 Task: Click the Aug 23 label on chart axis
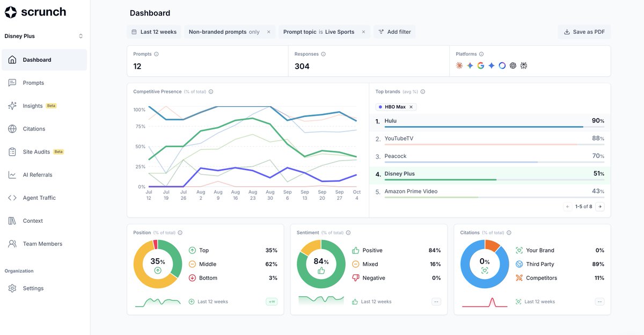(x=253, y=195)
